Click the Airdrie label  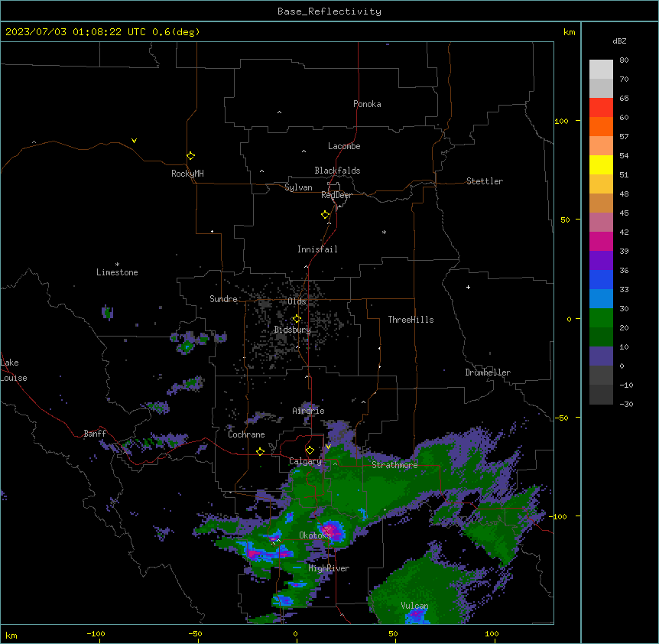(x=308, y=411)
